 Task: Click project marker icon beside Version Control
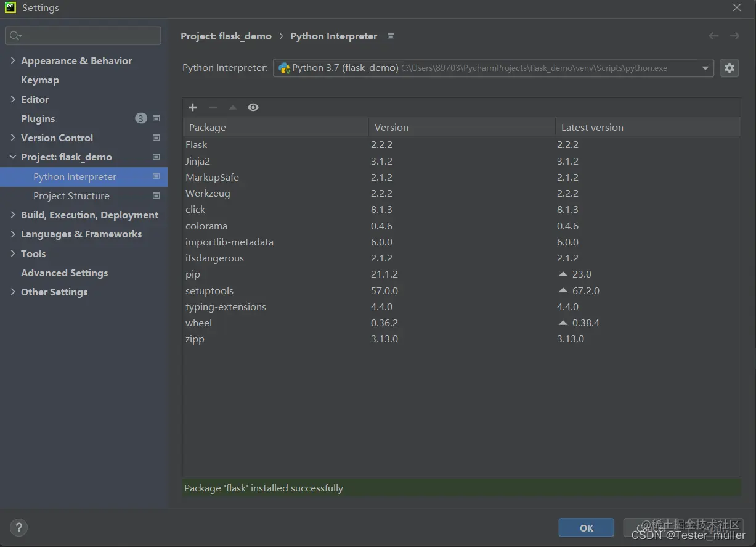click(156, 138)
